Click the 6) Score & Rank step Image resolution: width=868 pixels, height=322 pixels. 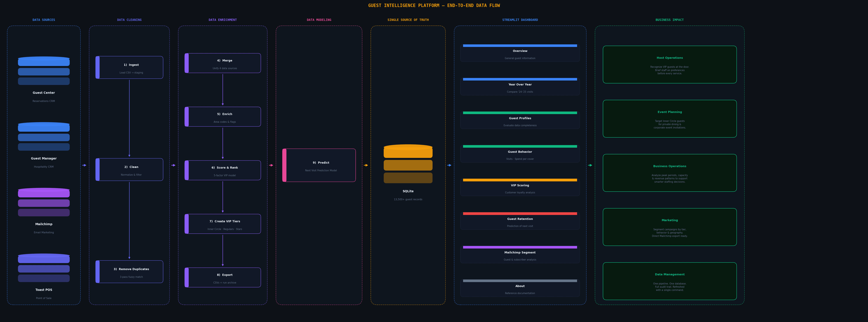click(223, 170)
